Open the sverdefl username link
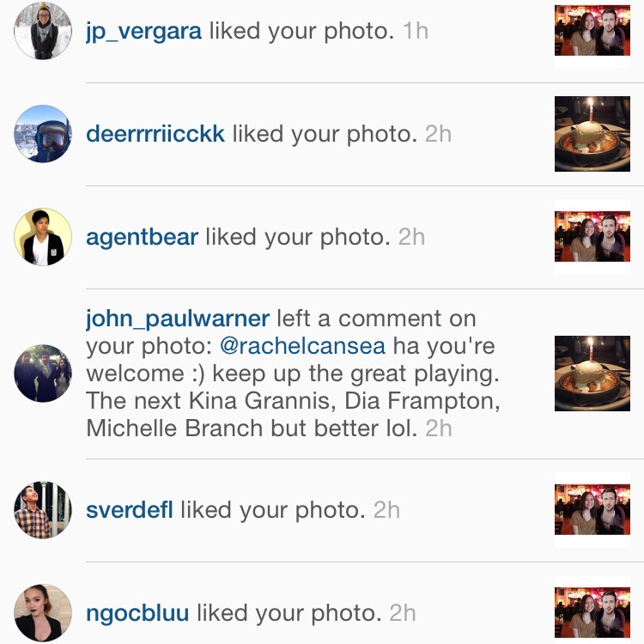The height and width of the screenshot is (644, 644). coord(130,510)
